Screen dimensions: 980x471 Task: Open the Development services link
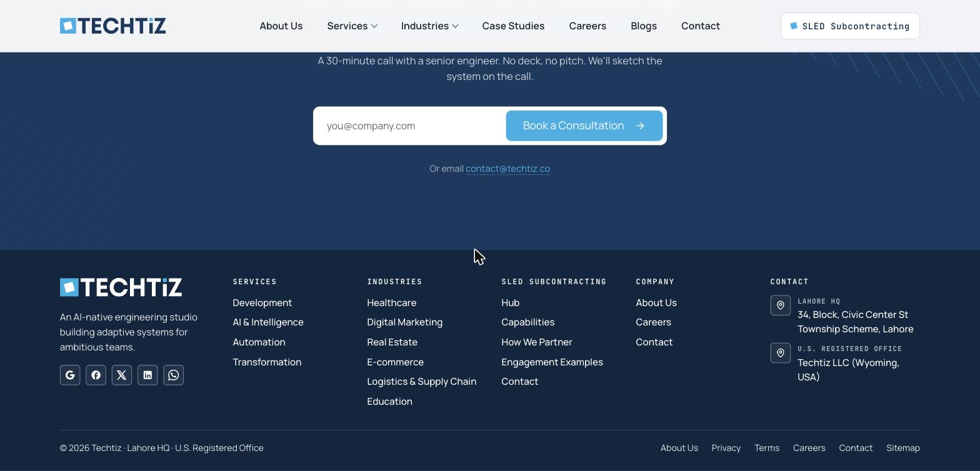point(262,302)
